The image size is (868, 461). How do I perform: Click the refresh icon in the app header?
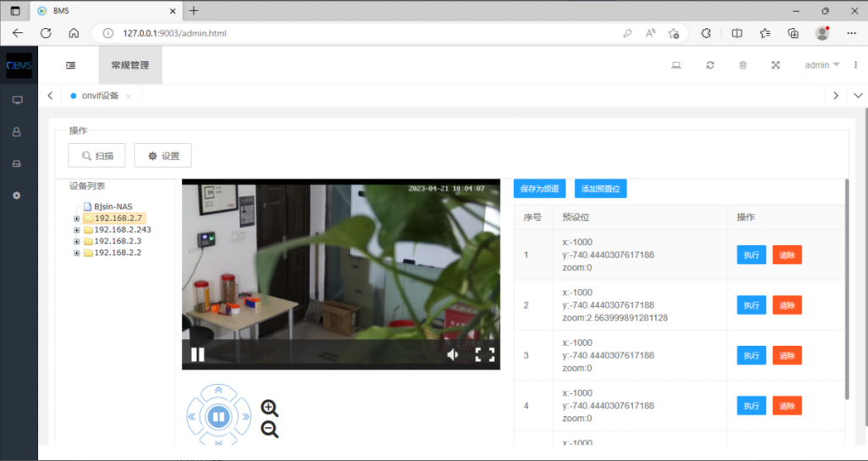pos(710,65)
